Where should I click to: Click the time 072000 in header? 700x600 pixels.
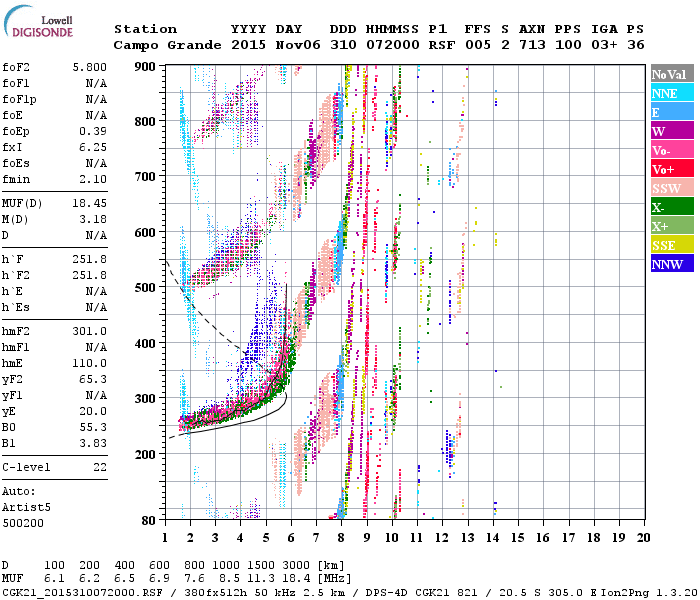tap(392, 45)
